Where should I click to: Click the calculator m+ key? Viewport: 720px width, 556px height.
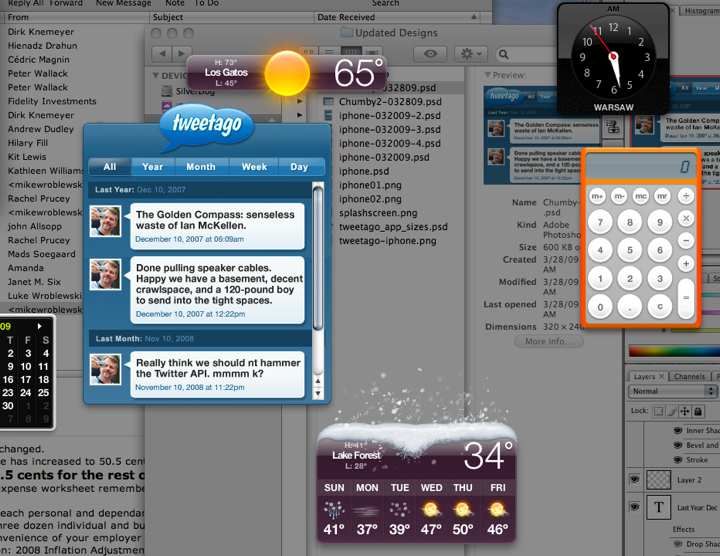pyautogui.click(x=597, y=197)
